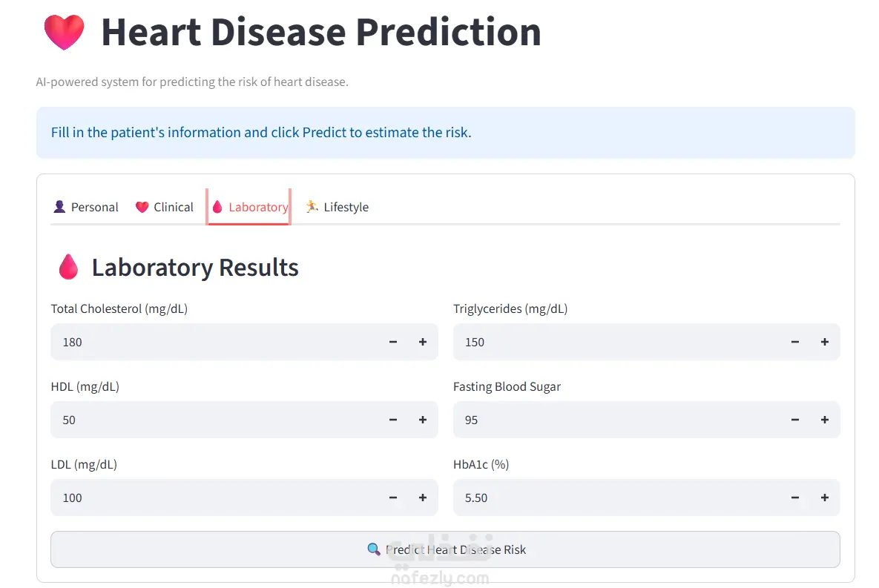879x588 pixels.
Task: Increase HbA1c percentage with plus icon
Action: (825, 498)
